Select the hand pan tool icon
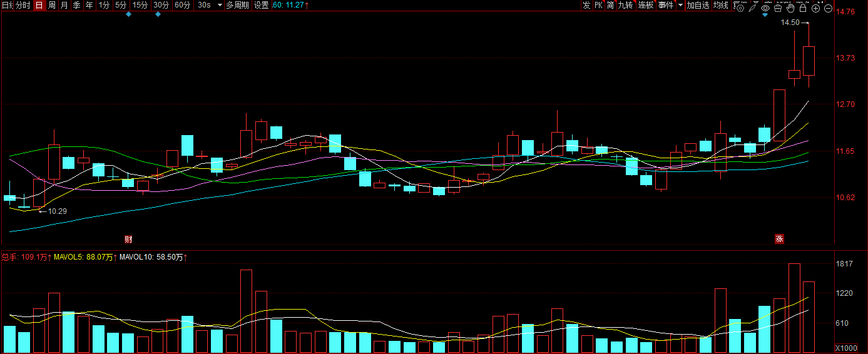 [790, 8]
